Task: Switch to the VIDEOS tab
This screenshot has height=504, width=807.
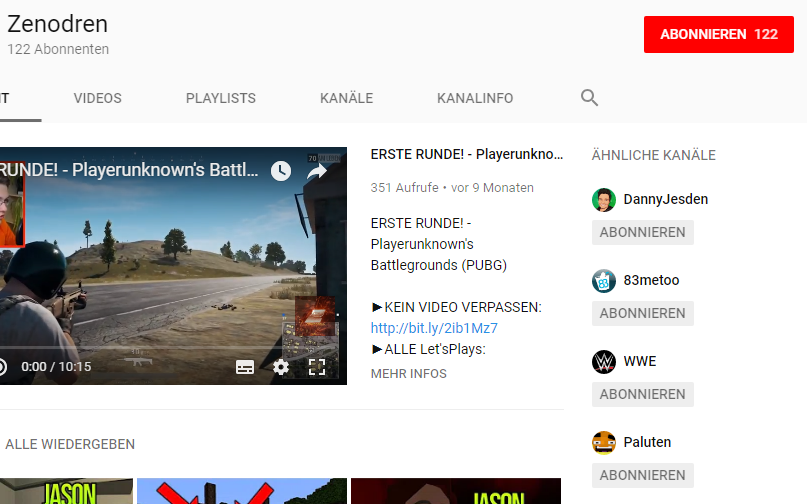Action: pos(98,98)
